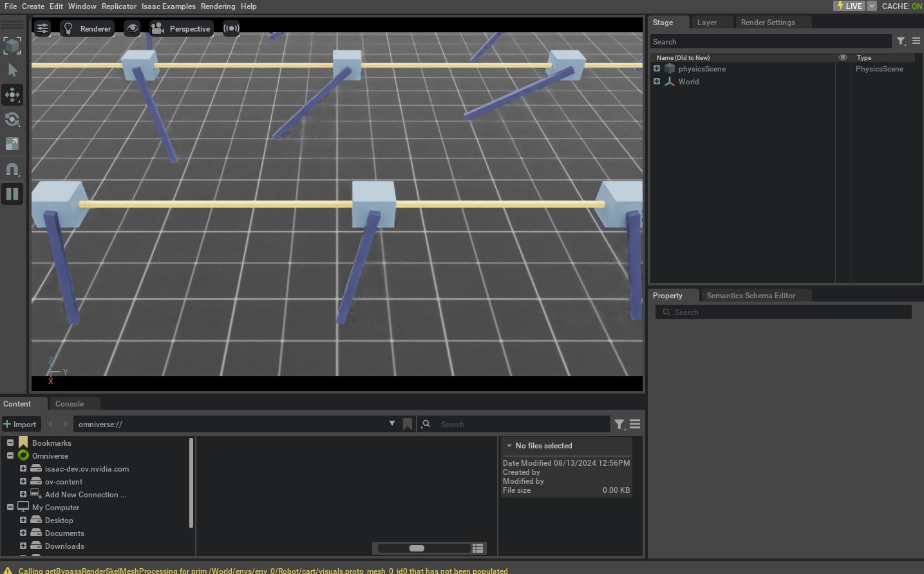The image size is (924, 574).
Task: Open the Perspective camera menu
Action: click(x=181, y=28)
